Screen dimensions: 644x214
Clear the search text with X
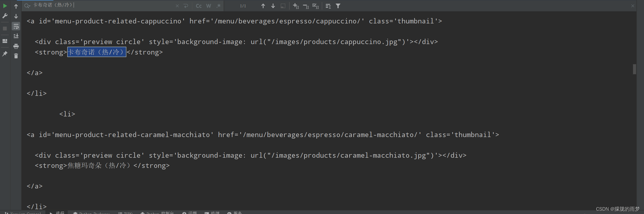click(x=177, y=6)
